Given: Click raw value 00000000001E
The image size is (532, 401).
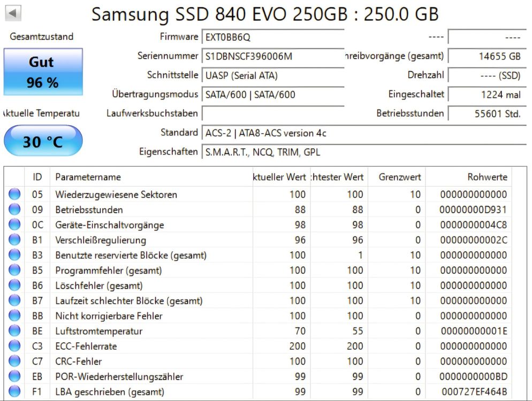Looking at the screenshot, I should [474, 331].
